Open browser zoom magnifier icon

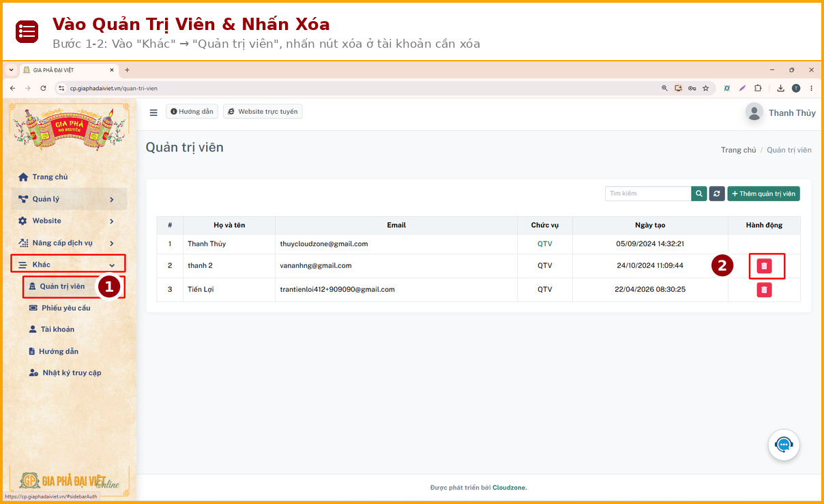pyautogui.click(x=664, y=88)
